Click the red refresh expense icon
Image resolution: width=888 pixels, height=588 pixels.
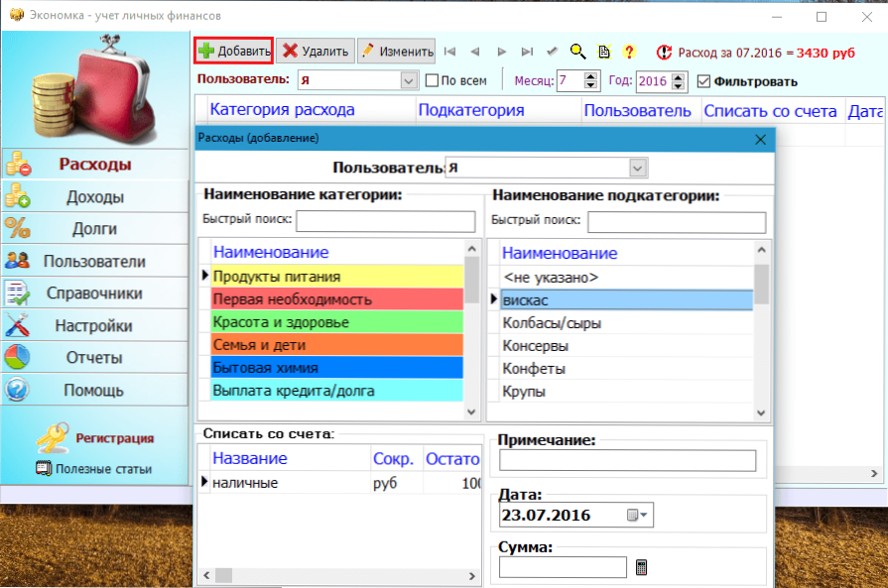(664, 52)
